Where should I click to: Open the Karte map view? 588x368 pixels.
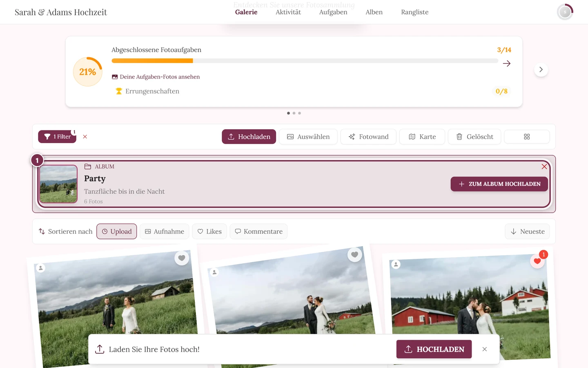click(x=422, y=137)
